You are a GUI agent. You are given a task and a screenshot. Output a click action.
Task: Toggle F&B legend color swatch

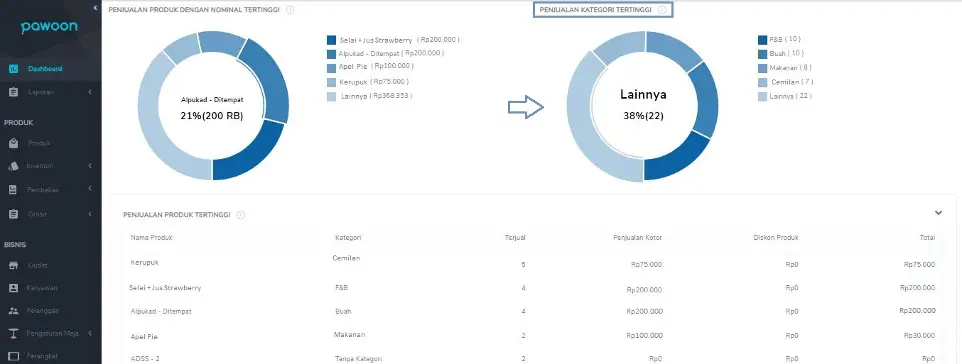click(763, 40)
